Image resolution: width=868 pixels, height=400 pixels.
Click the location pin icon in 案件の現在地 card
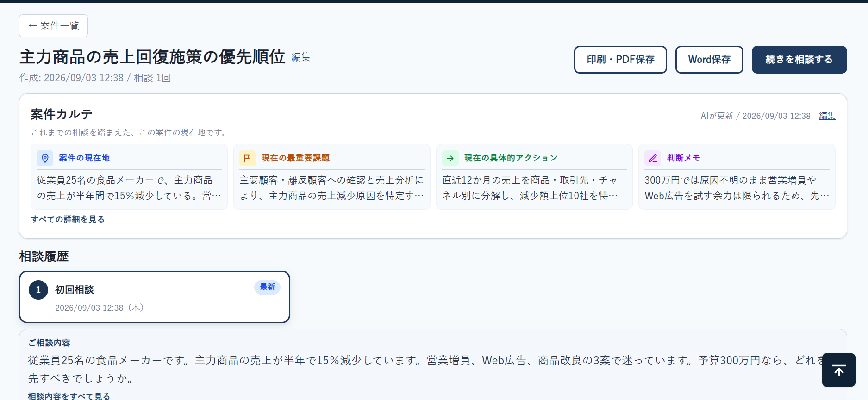pos(45,158)
